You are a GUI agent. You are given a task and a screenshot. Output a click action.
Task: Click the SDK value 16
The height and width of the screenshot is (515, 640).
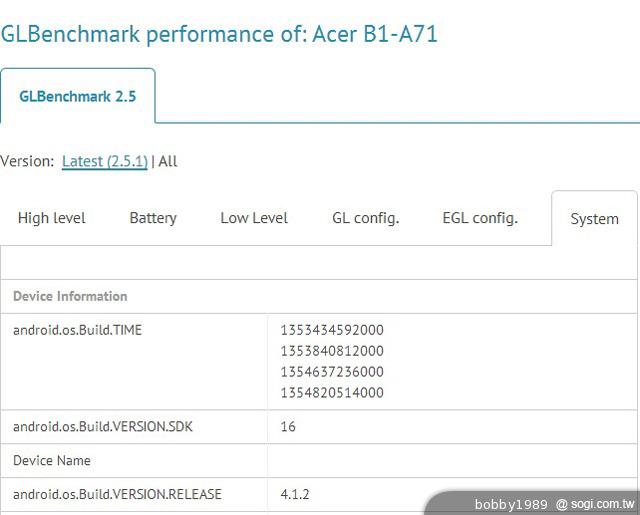(288, 427)
